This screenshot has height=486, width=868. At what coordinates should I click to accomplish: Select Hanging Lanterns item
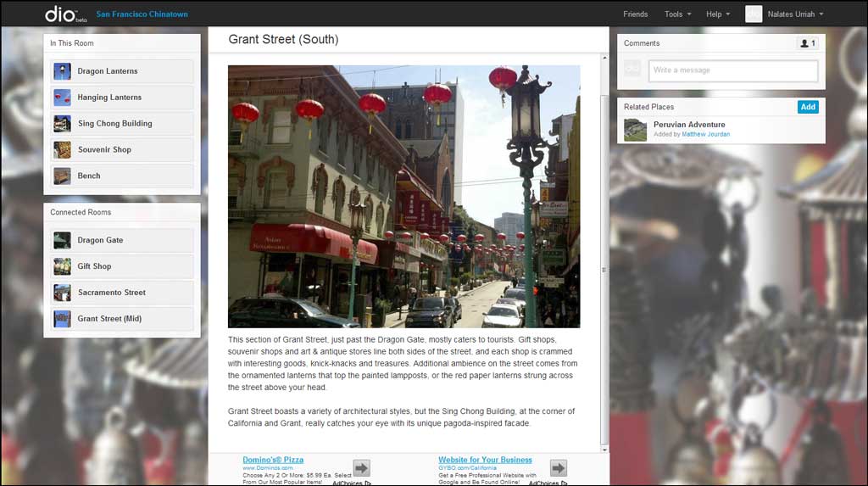[x=122, y=97]
